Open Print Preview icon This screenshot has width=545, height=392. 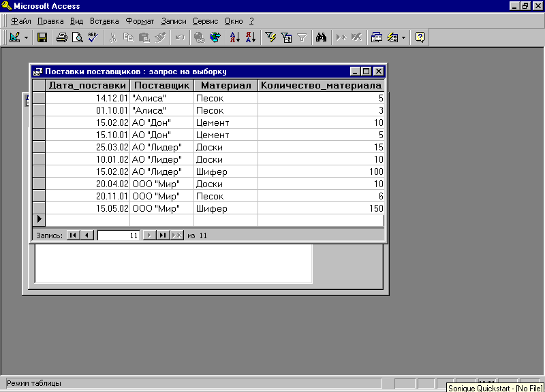click(77, 37)
